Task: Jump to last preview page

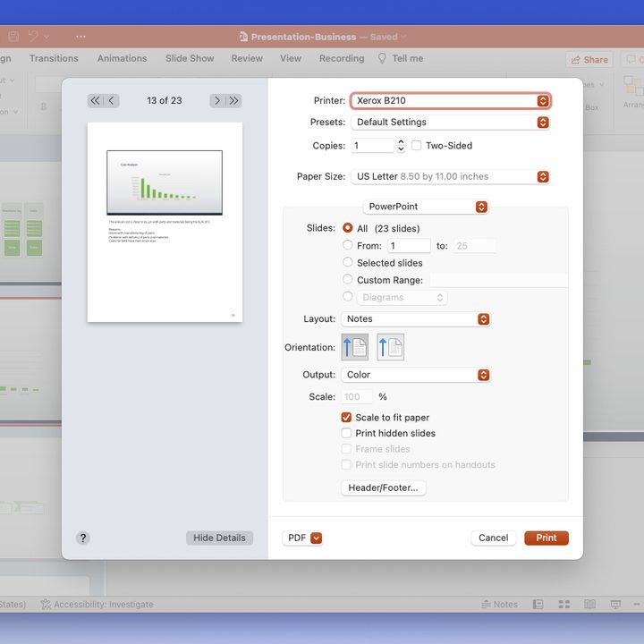Action: click(x=233, y=100)
